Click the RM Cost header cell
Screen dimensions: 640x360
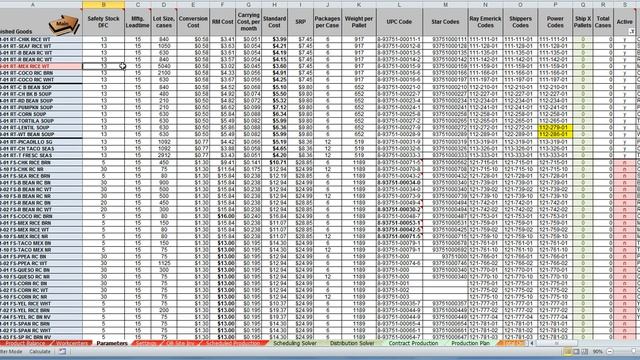[222, 22]
